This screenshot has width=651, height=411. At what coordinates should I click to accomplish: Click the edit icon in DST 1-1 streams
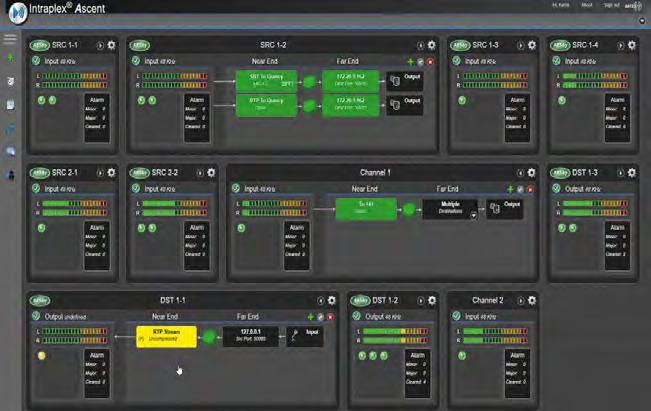pos(321,317)
